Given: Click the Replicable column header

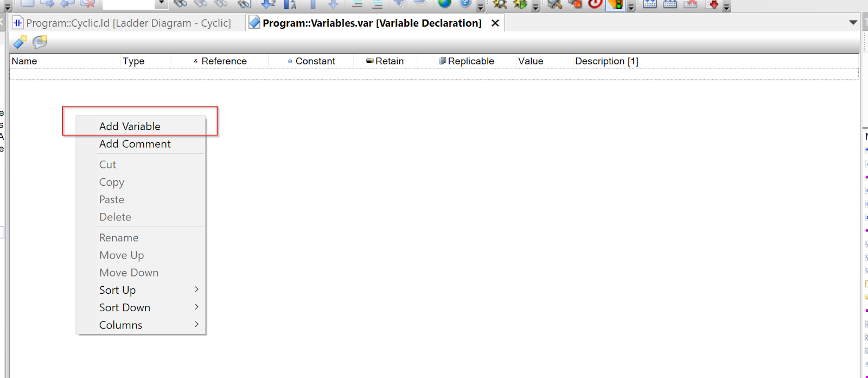Looking at the screenshot, I should point(467,61).
